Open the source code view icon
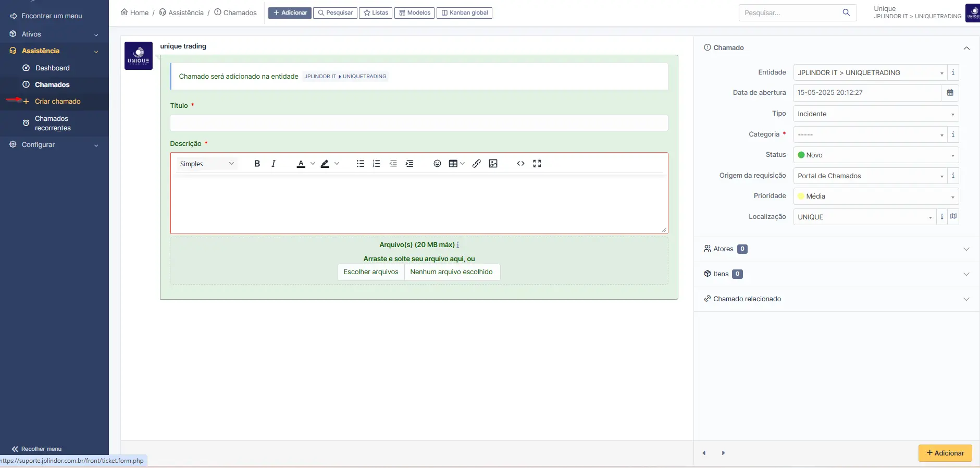Image resolution: width=980 pixels, height=468 pixels. (x=520, y=164)
